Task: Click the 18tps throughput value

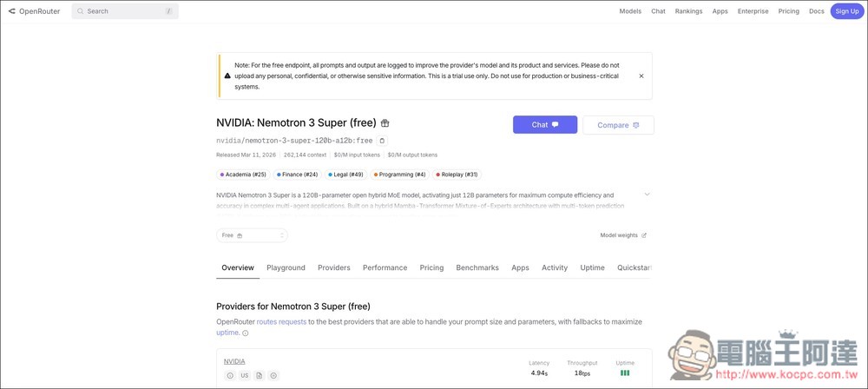Action: click(582, 373)
